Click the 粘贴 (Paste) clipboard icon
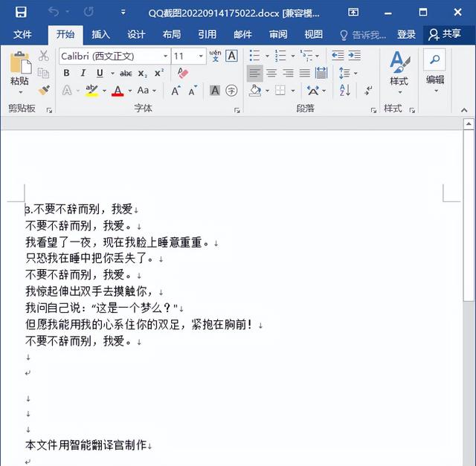This screenshot has height=466, width=476. 20,62
